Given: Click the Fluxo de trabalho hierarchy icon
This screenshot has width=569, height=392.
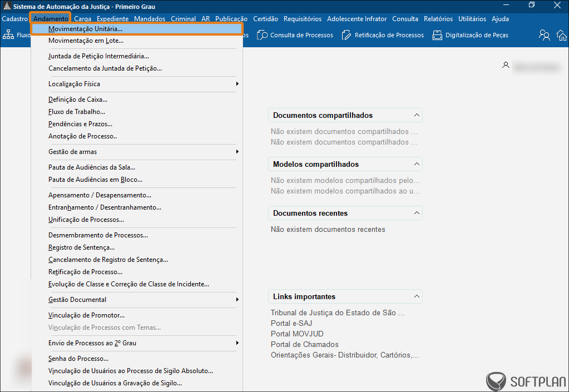Looking at the screenshot, I should 8,35.
